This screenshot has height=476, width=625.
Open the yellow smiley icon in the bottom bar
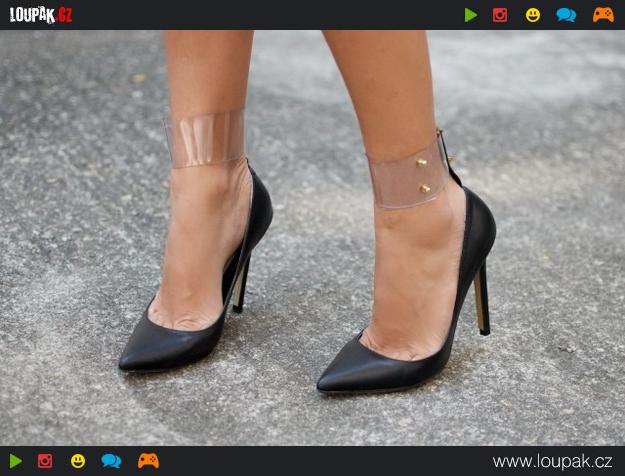[78, 461]
